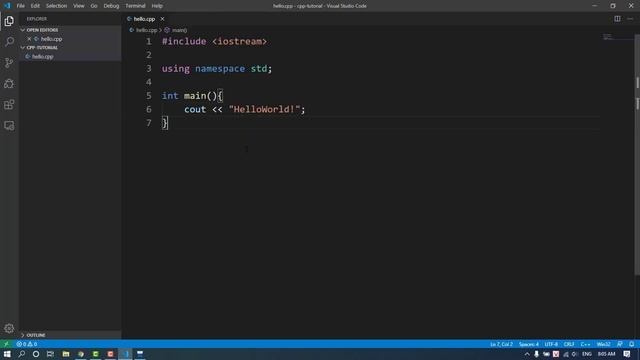Open Cortana from the taskbar
This screenshot has height=360, width=640.
pos(36,354)
